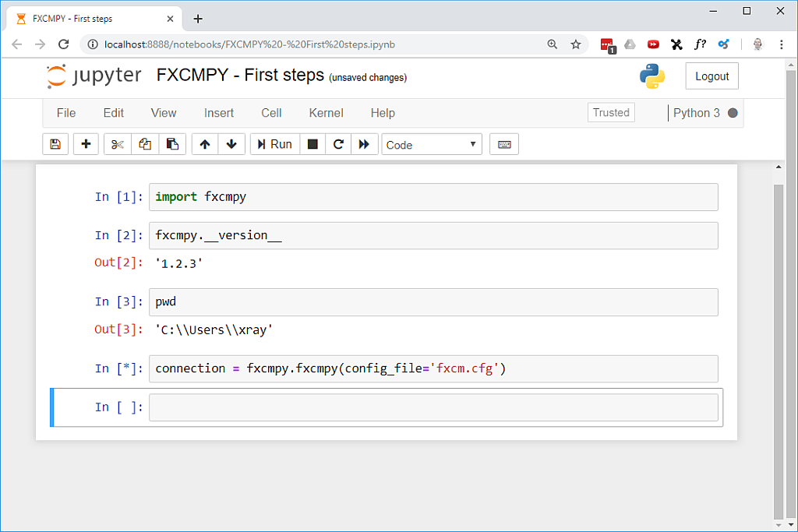Click the localhost address bar URL
Screen dimensions: 798x532
point(249,44)
